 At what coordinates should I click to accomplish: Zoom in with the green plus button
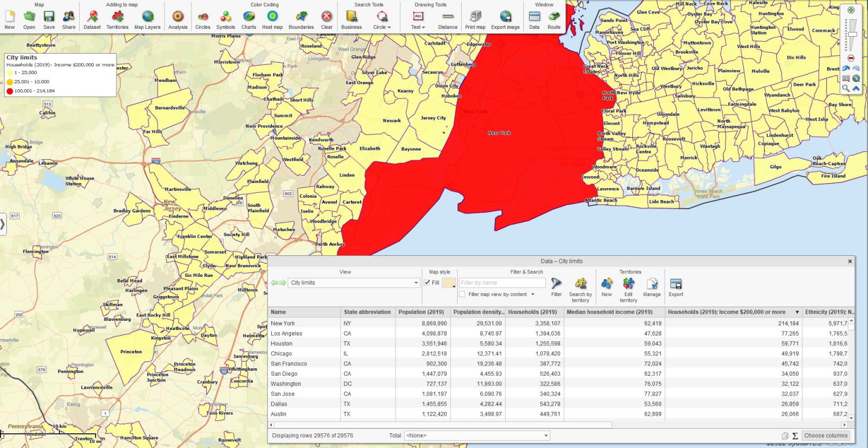pos(851,10)
